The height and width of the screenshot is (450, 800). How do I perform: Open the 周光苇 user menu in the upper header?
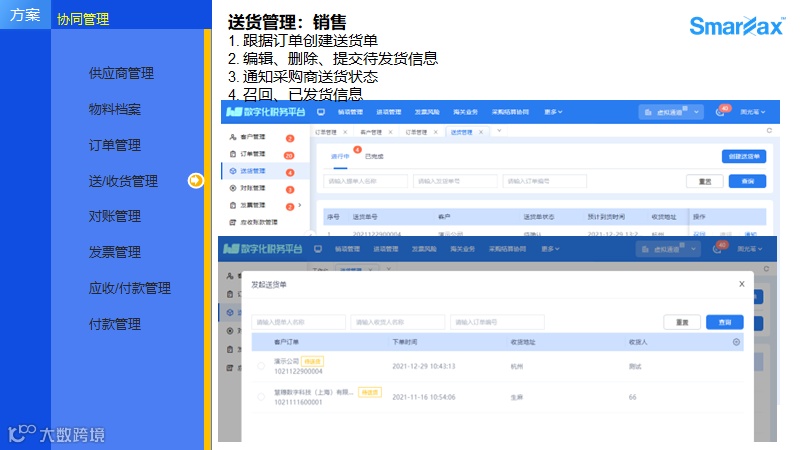[x=753, y=112]
